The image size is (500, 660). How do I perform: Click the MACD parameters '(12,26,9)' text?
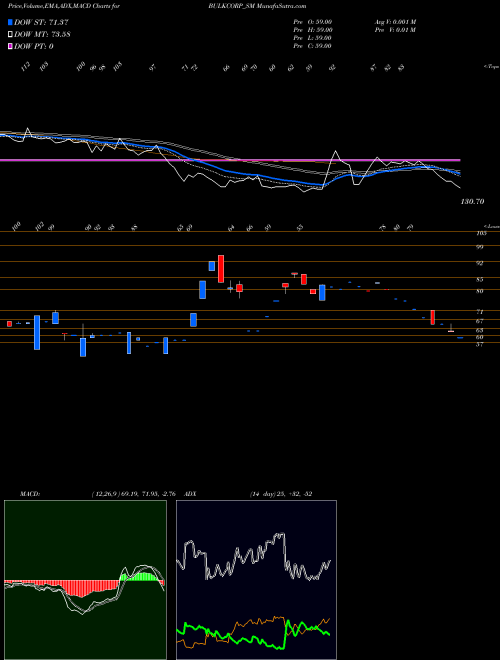[106, 494]
